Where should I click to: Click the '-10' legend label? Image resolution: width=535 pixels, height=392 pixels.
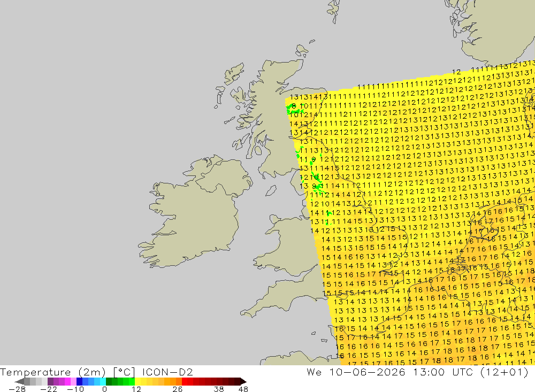pos(75,389)
